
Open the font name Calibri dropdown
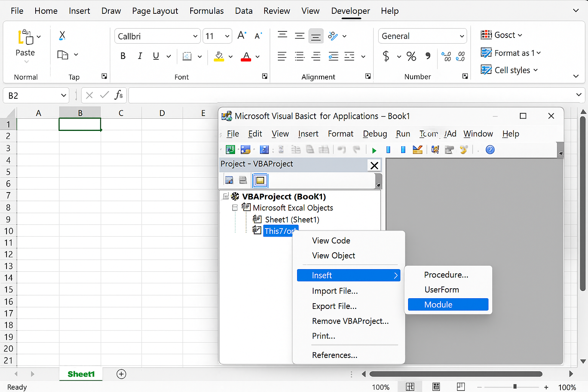[x=195, y=36]
